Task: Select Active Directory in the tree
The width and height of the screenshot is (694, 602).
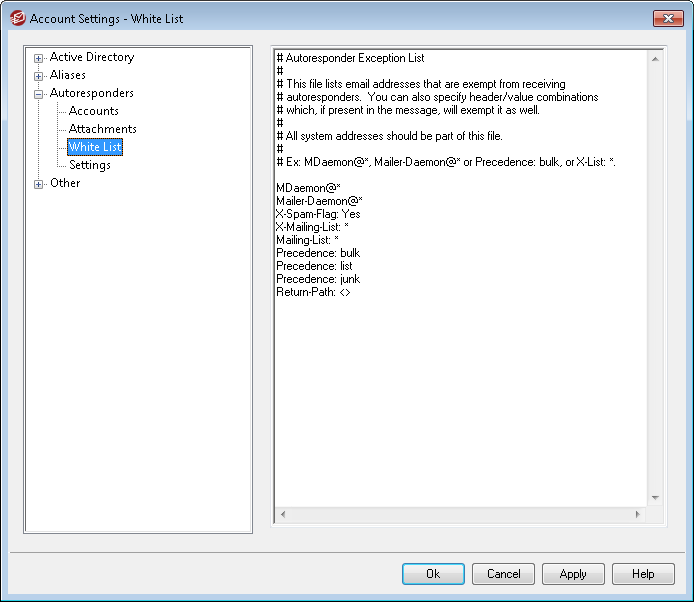Action: (91, 58)
